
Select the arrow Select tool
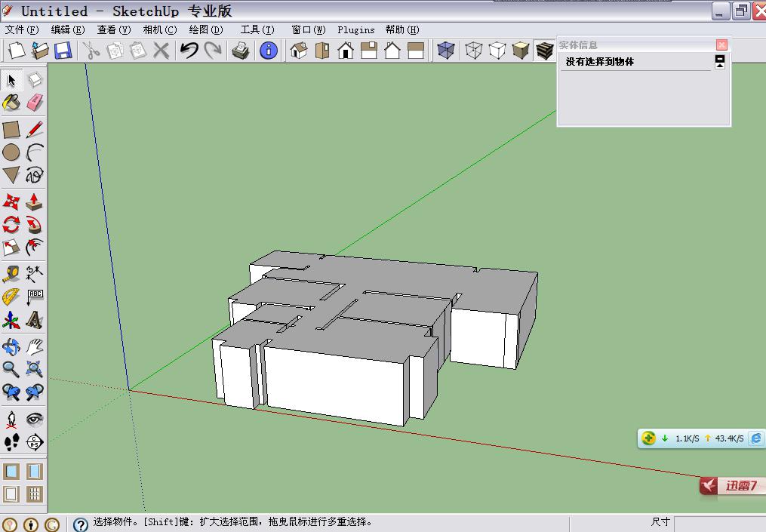[11, 80]
